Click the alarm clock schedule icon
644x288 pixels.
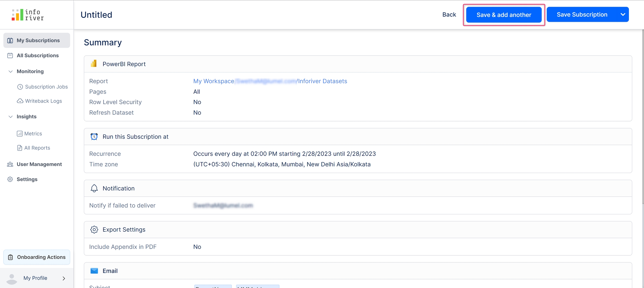click(94, 136)
